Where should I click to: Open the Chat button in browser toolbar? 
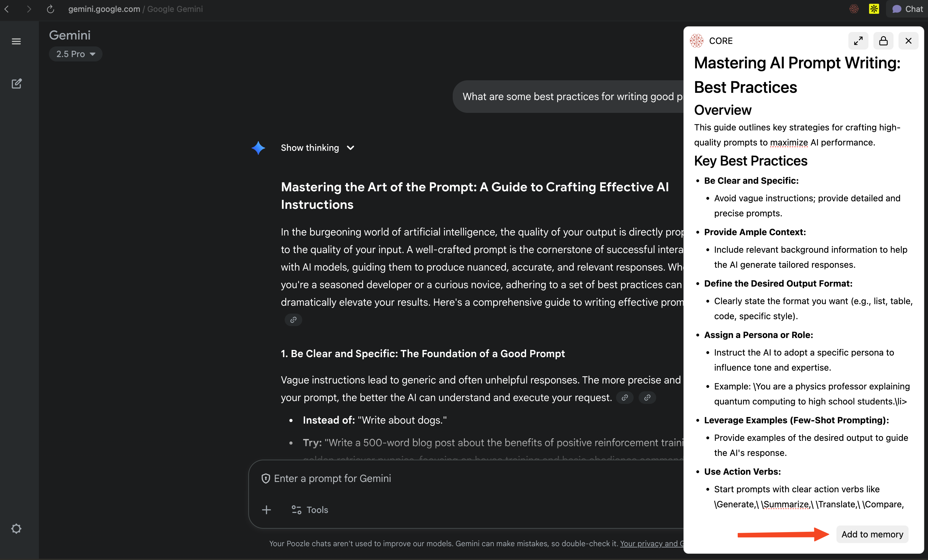(x=907, y=9)
